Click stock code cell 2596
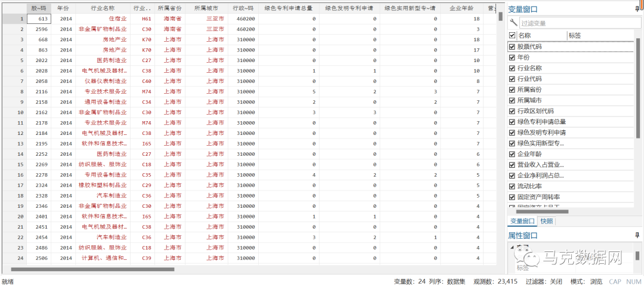The height and width of the screenshot is (286, 644). (x=39, y=29)
